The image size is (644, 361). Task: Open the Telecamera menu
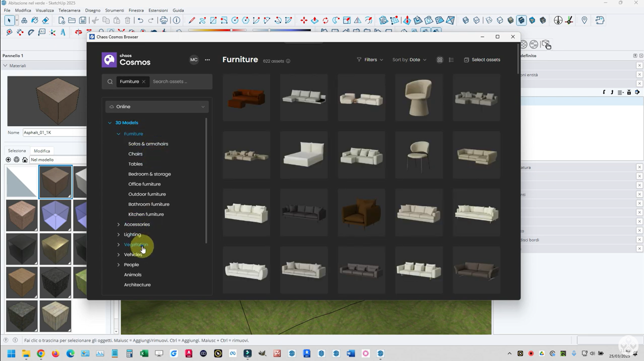[x=69, y=10]
